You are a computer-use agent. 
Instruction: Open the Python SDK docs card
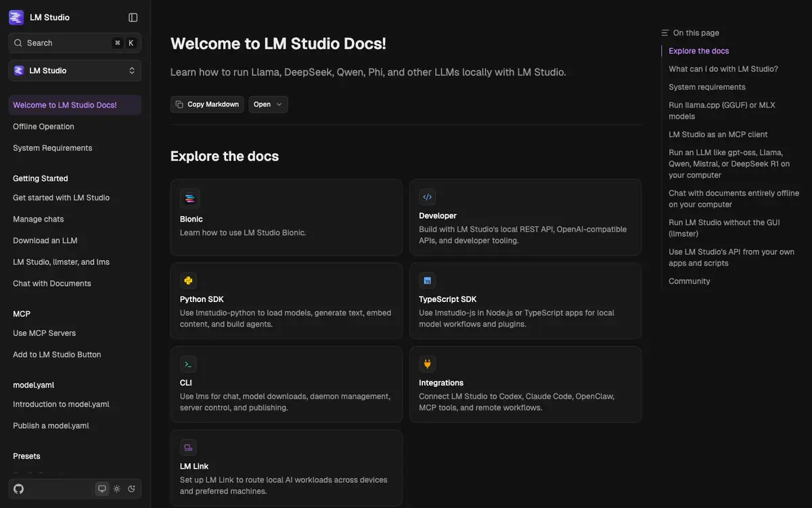[286, 301]
